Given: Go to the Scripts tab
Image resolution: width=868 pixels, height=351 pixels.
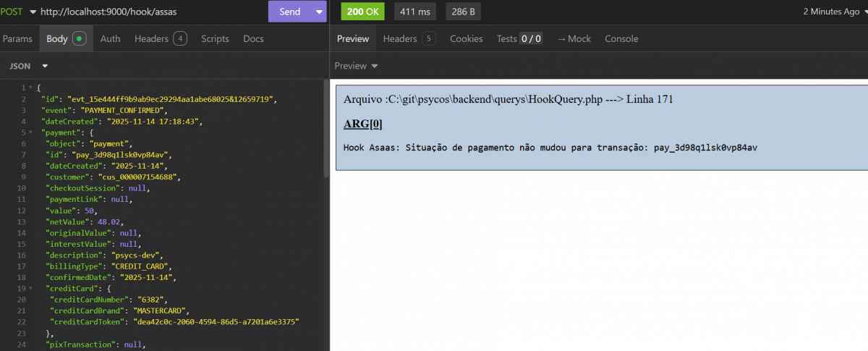Looking at the screenshot, I should click(x=215, y=39).
